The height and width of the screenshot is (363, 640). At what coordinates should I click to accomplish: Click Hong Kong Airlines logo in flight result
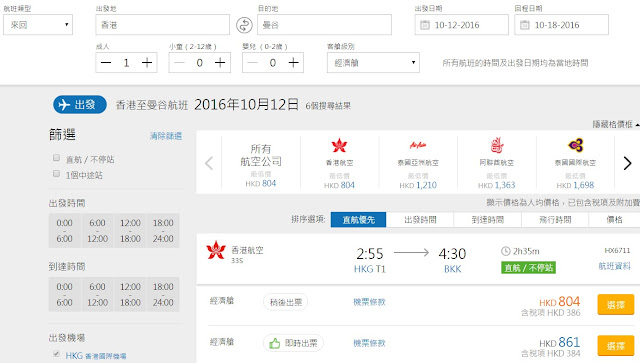[x=216, y=250]
